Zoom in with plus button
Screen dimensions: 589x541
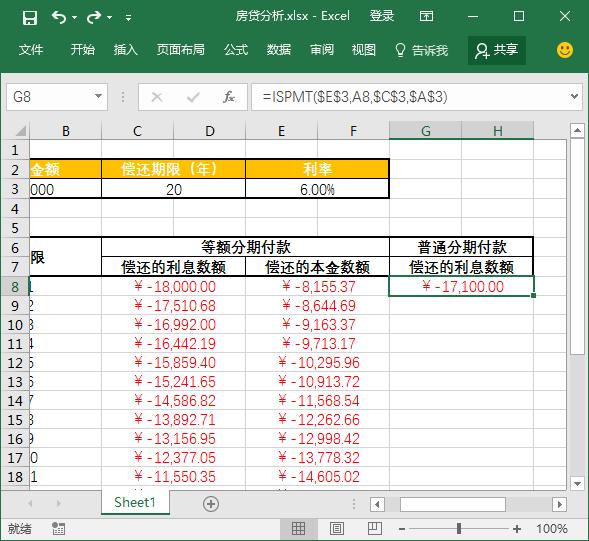point(517,529)
